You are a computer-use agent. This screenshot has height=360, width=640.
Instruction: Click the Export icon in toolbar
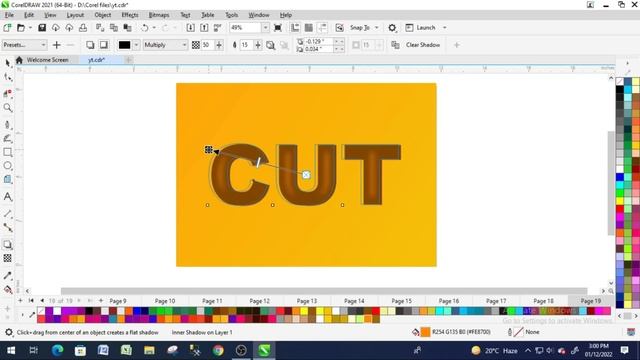tap(204, 28)
